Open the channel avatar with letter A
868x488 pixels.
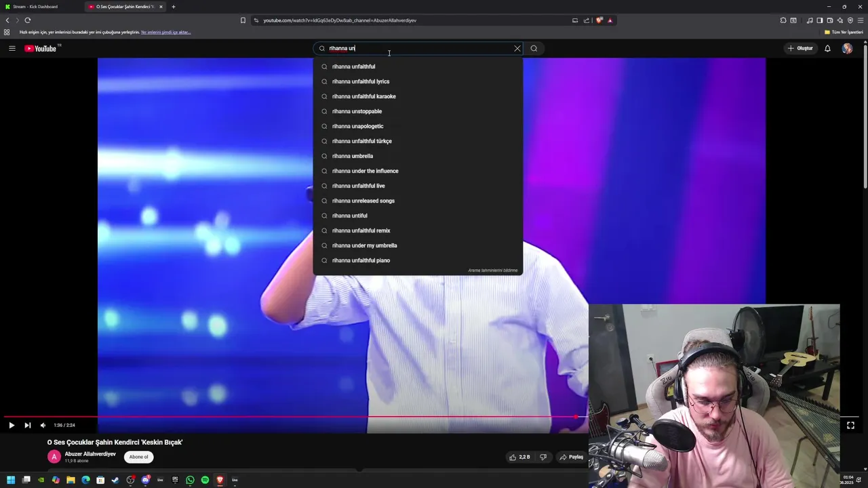click(54, 457)
